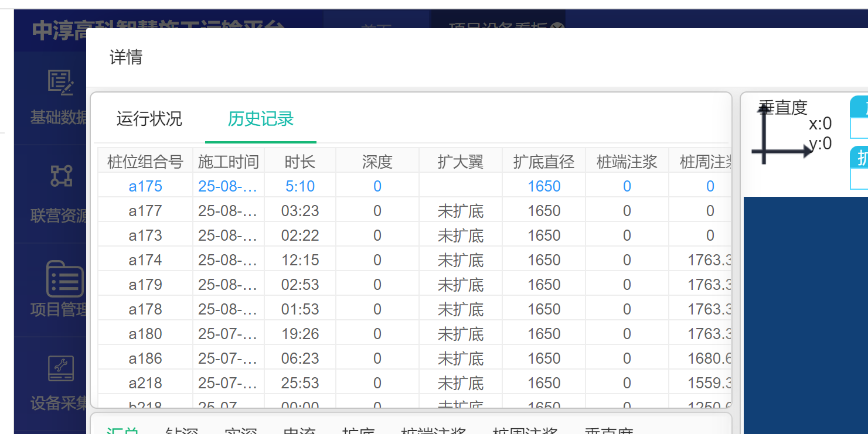
Task: Choose pile record a180 in table
Action: 145,334
